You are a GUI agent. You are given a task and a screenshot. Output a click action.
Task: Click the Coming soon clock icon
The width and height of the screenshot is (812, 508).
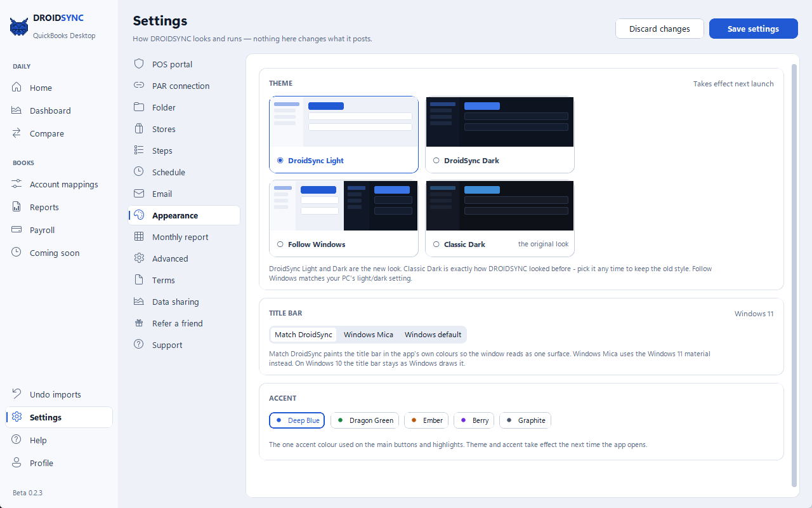[17, 253]
